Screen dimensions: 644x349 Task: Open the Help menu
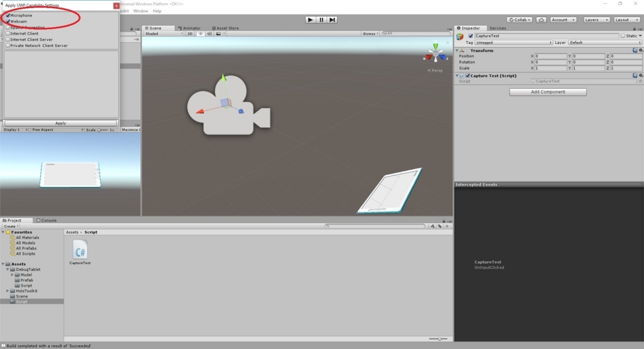(x=157, y=11)
